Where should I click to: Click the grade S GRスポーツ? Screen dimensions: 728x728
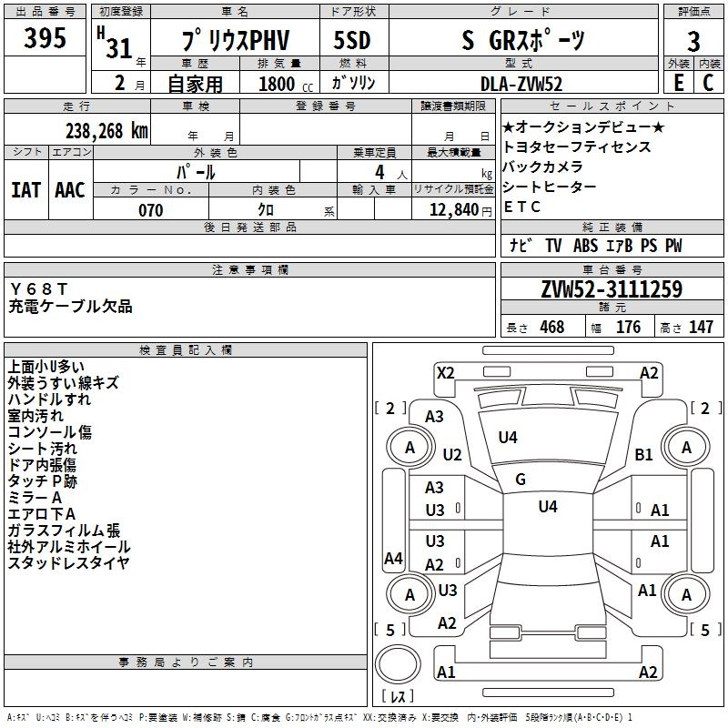pyautogui.click(x=523, y=41)
